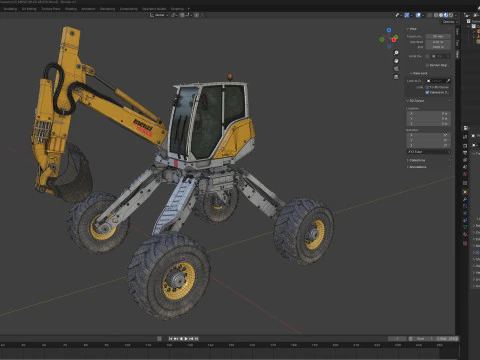Click the Focal Length value field
Viewport: 480px width, 360px height.
[438, 36]
